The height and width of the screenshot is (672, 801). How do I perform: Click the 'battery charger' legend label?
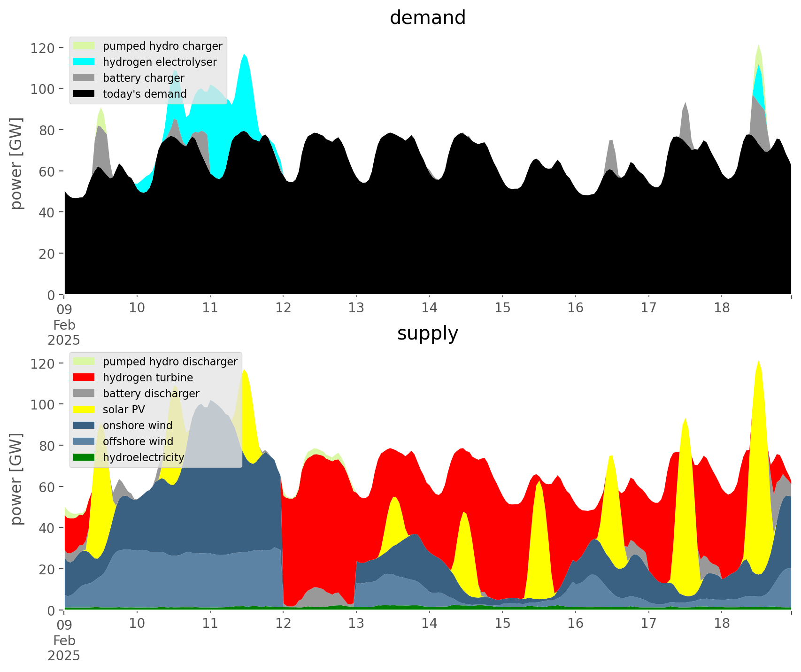[x=144, y=78]
